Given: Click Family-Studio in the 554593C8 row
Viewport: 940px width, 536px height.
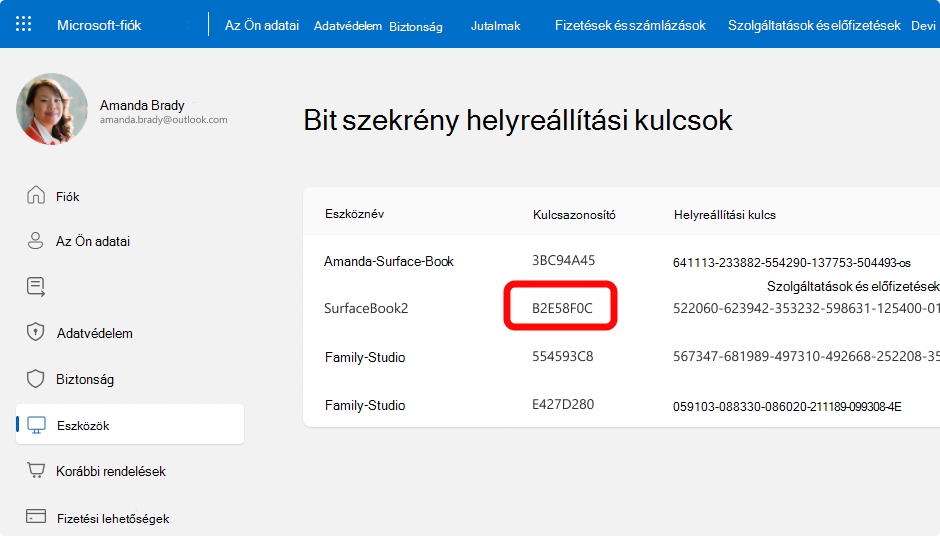Looking at the screenshot, I should (x=365, y=357).
